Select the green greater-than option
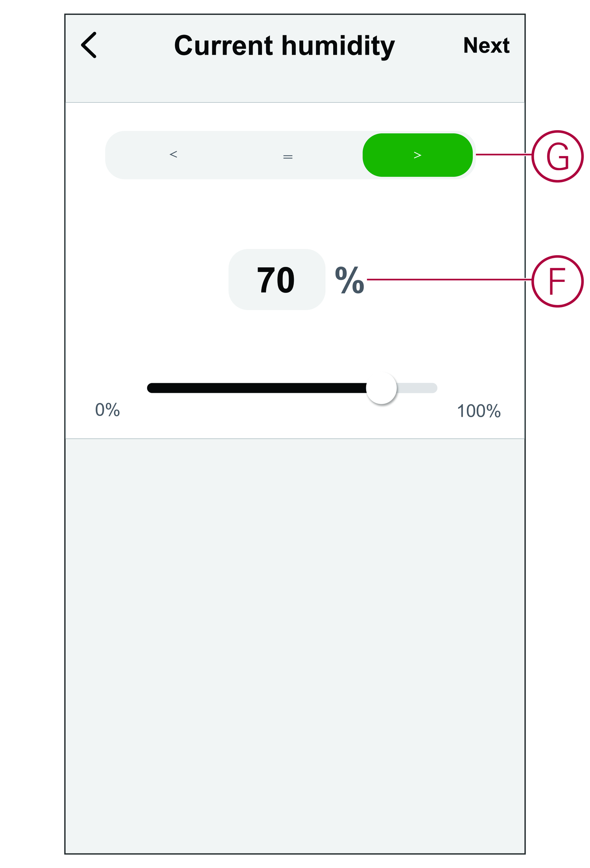 (417, 155)
